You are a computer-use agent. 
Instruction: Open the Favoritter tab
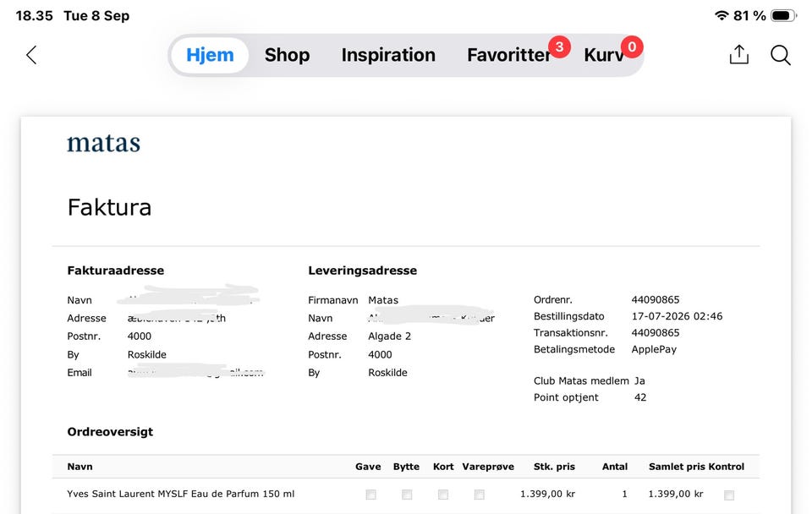point(508,55)
